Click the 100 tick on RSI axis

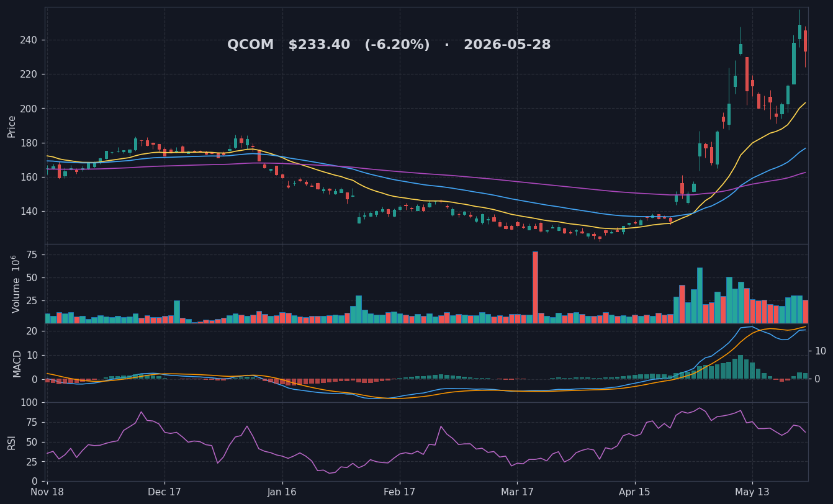click(29, 402)
